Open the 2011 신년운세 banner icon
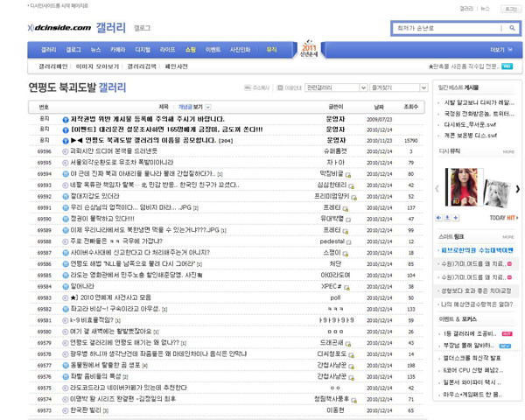Screen dimensions: 525x420 point(309,49)
